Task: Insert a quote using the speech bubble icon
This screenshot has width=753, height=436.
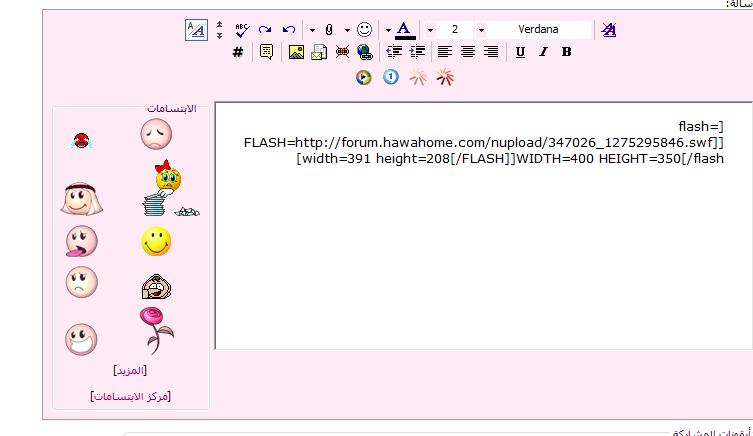Action: (x=266, y=52)
